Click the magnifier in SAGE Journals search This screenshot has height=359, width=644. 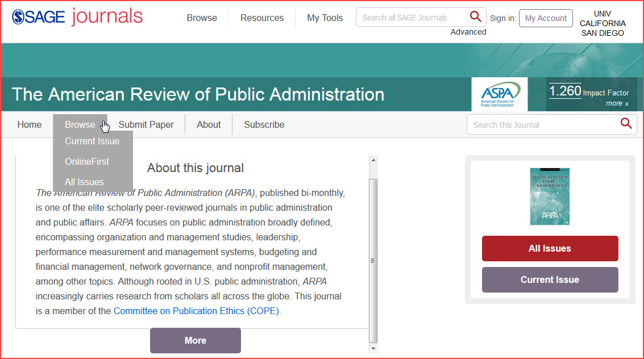click(x=475, y=17)
